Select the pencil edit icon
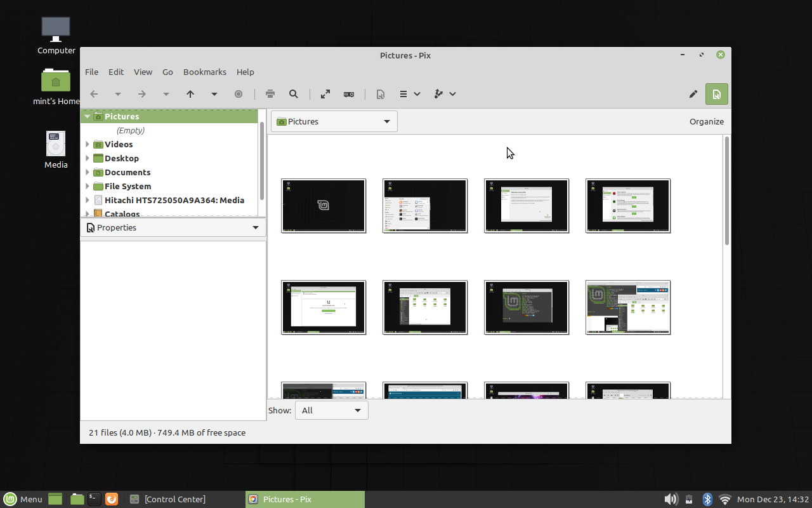 (693, 94)
